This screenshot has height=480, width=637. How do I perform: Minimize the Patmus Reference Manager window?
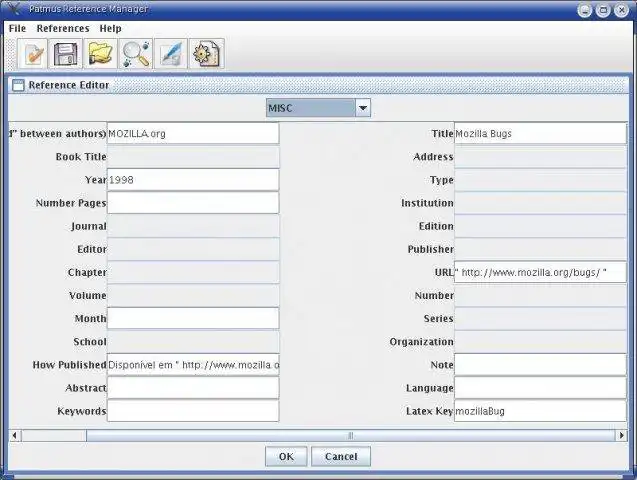(585, 10)
